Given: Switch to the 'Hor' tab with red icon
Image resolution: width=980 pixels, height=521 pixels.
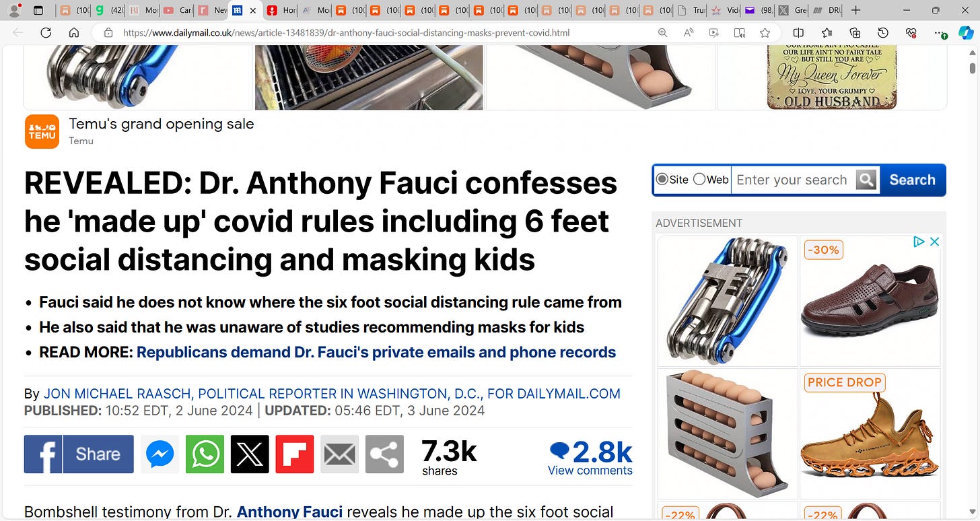Looking at the screenshot, I should pos(281,11).
